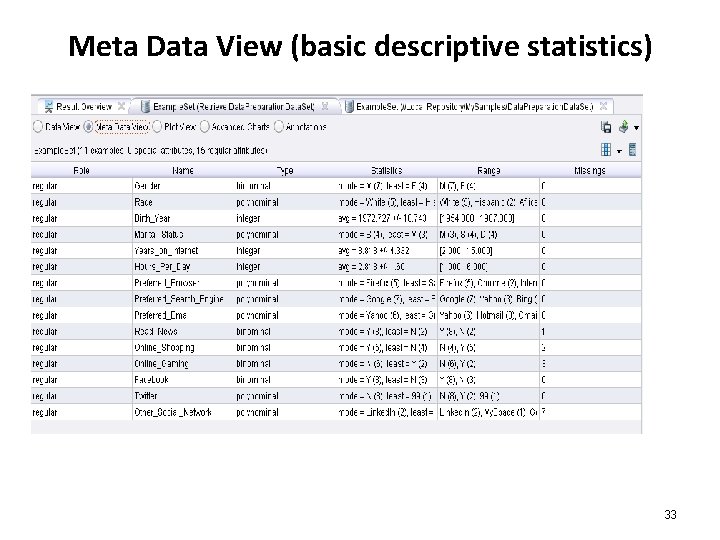Close the Result Overview tab

point(122,105)
